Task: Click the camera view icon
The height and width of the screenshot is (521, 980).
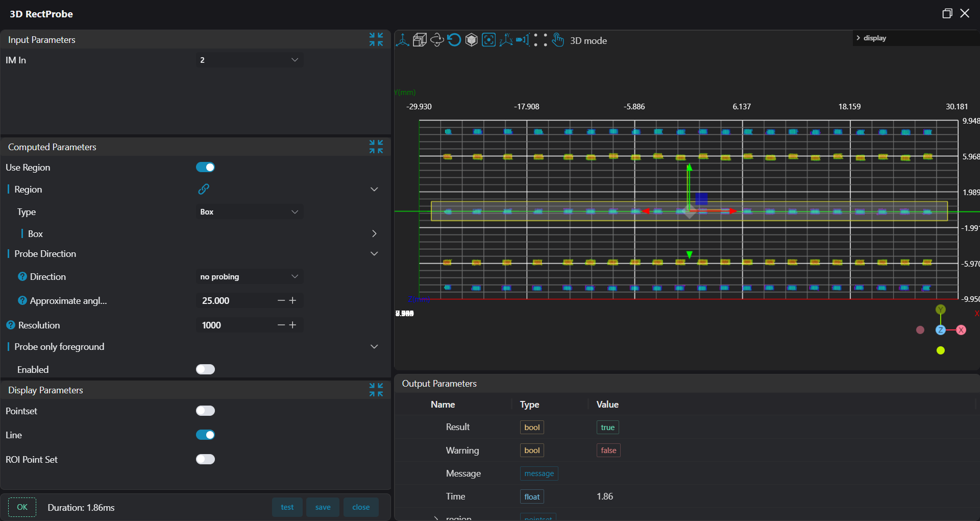Action: [522, 40]
